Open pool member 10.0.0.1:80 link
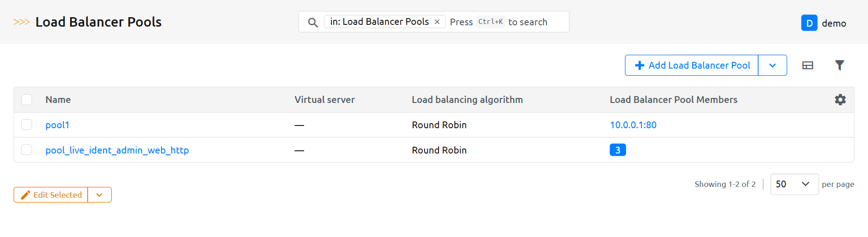Screen dimensions: 868x237 pyautogui.click(x=633, y=125)
